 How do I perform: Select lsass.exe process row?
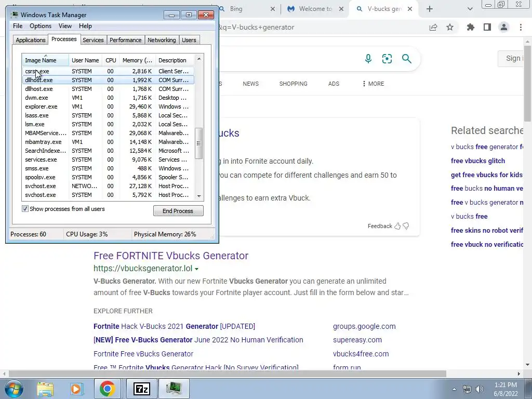109,115
